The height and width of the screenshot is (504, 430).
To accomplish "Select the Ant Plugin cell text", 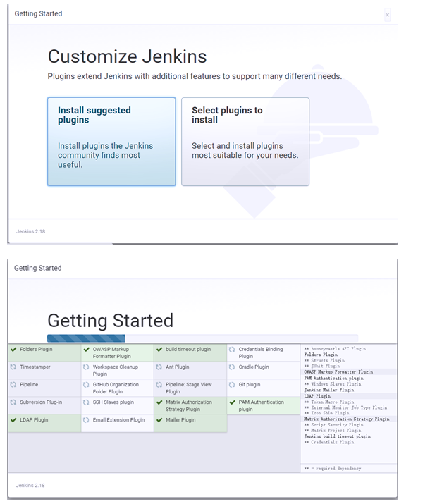I will click(x=178, y=367).
